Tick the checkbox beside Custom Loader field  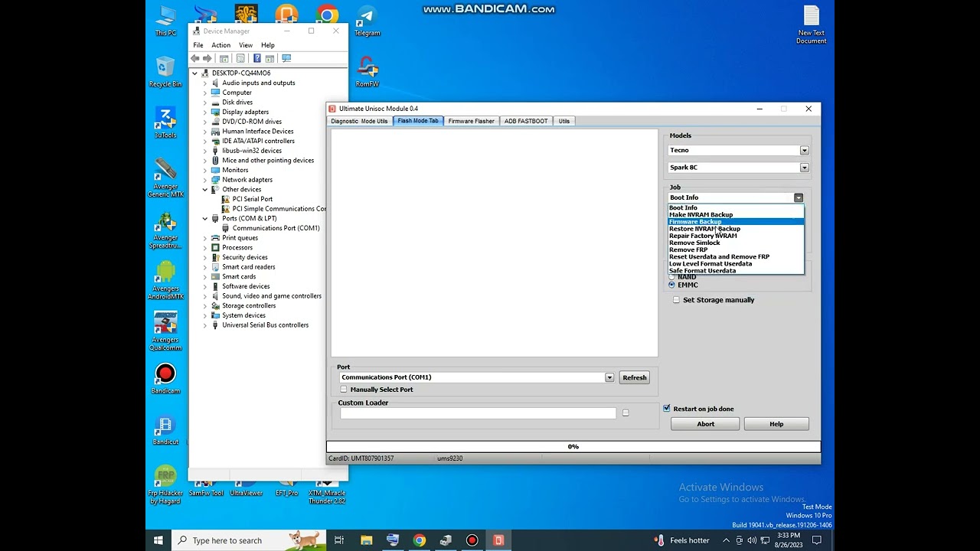626,413
